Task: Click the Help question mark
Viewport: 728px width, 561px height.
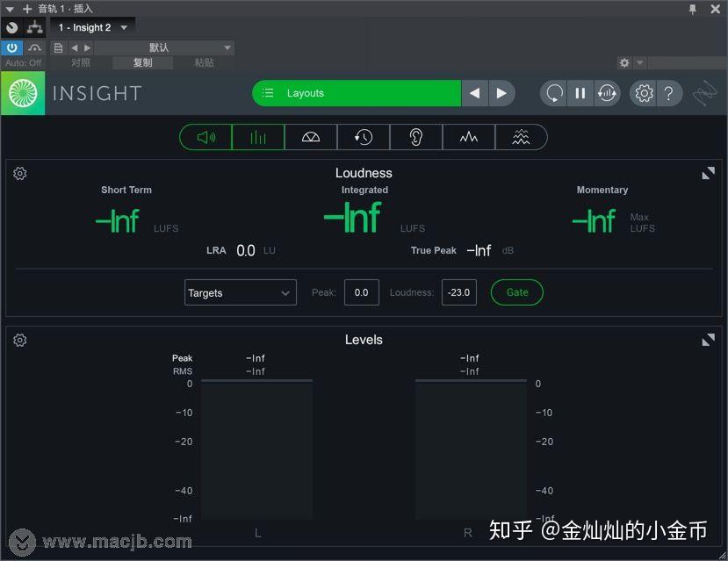Action: [x=669, y=93]
